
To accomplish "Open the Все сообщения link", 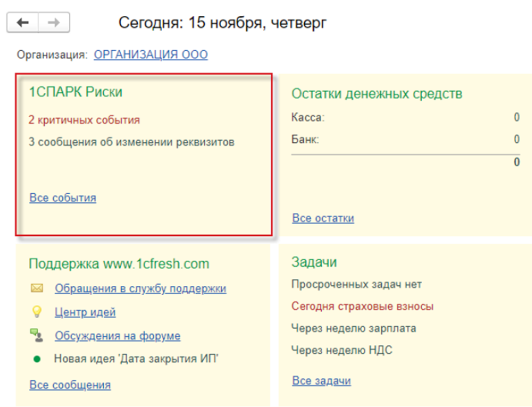I will (x=70, y=385).
